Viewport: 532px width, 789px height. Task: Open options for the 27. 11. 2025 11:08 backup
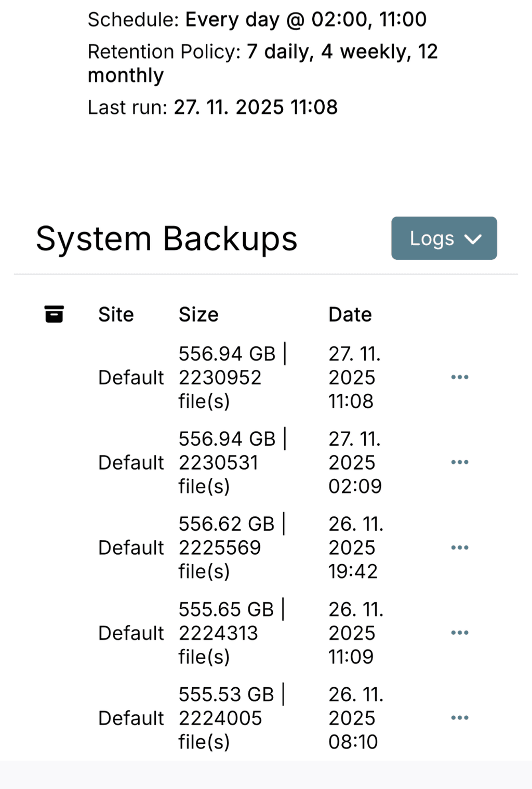click(460, 377)
